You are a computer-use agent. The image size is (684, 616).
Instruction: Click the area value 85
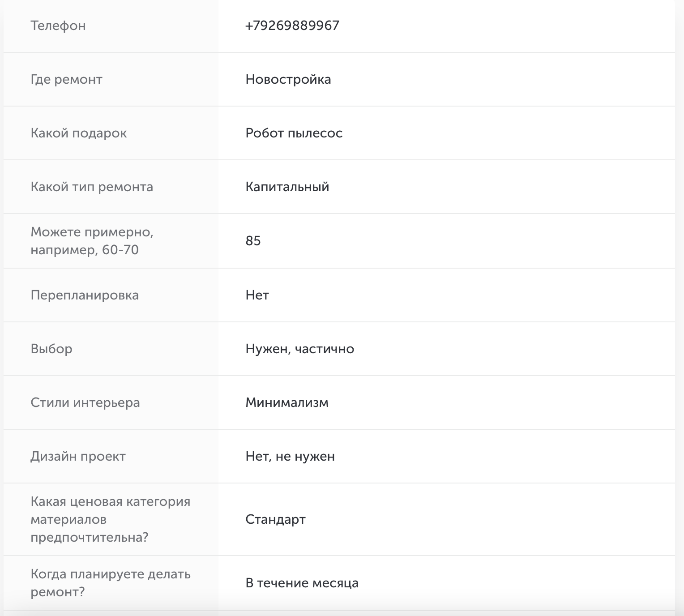click(253, 241)
